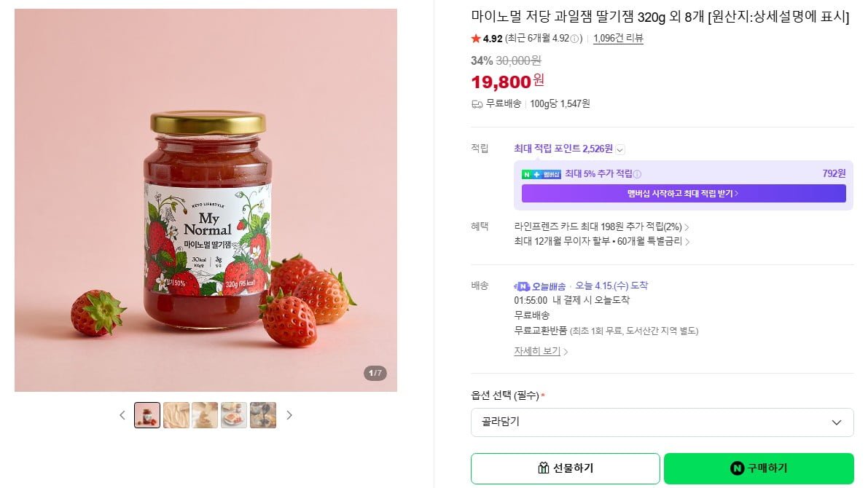Screen dimensions: 868x488
Task: Click the info icon beside 6-month rating
Action: pyautogui.click(x=574, y=39)
